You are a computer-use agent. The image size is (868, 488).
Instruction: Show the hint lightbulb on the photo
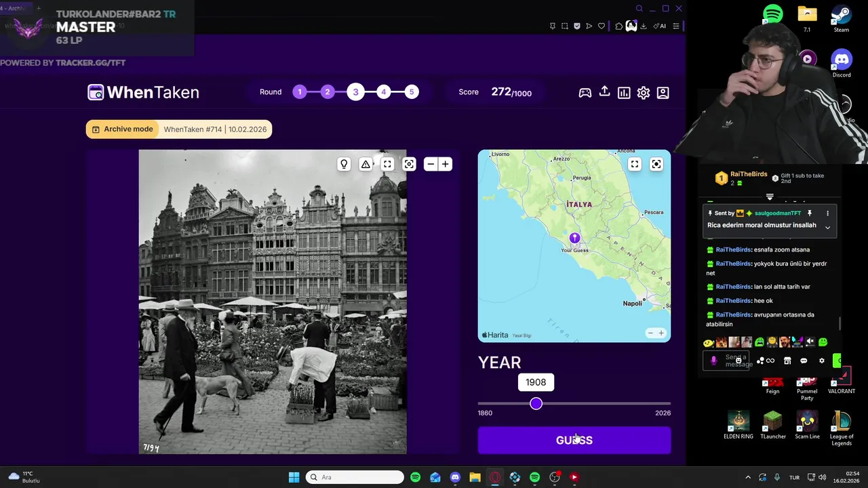click(344, 164)
